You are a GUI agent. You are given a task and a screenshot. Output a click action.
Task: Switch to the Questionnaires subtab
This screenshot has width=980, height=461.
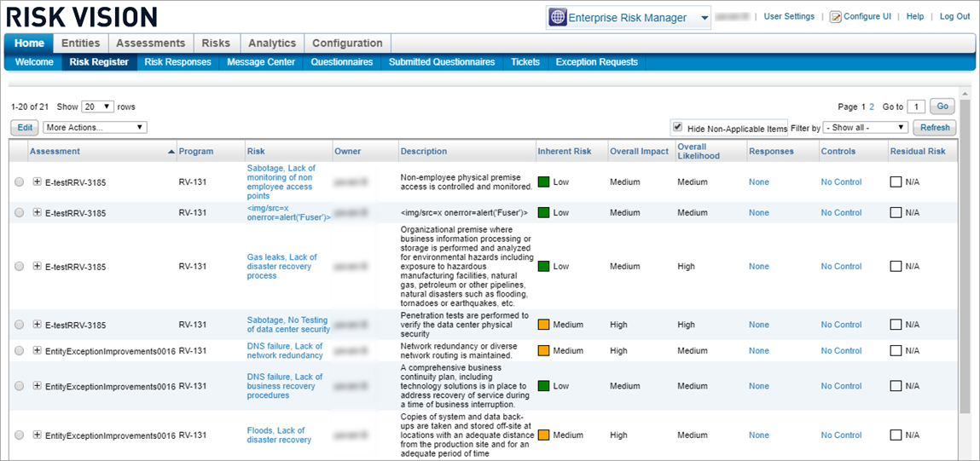[x=342, y=62]
